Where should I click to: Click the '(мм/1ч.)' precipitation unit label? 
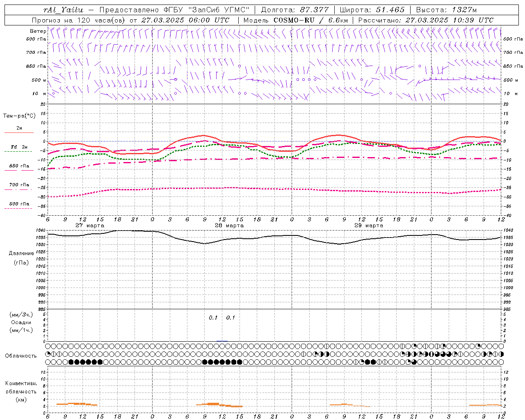(21, 330)
